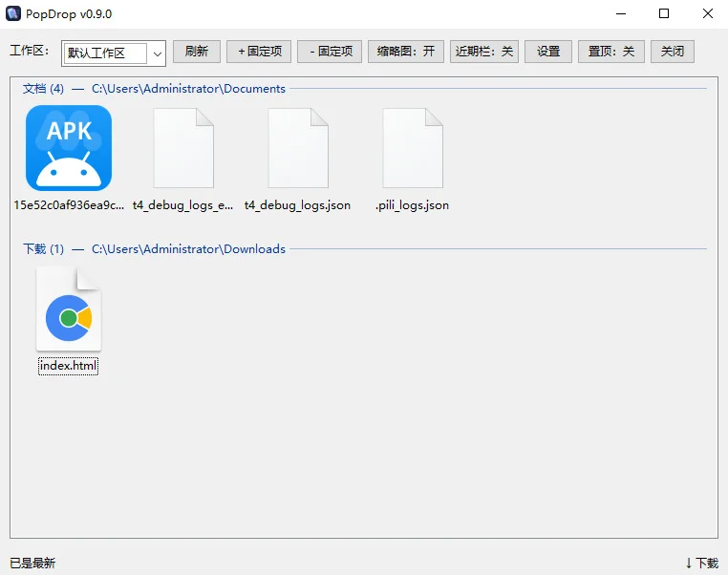Select the index.html Chromium file icon
Screen dimensions: 728x575
click(69, 309)
